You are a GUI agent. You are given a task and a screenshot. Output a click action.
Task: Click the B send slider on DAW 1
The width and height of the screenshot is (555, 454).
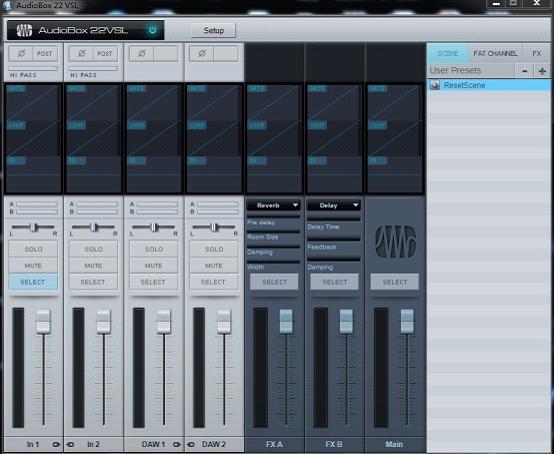[158, 212]
